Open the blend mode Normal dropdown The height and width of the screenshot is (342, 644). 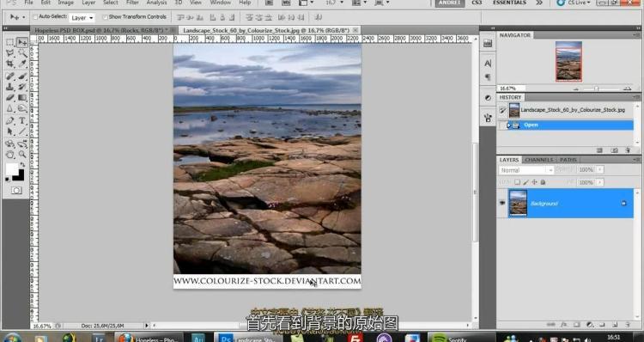527,170
